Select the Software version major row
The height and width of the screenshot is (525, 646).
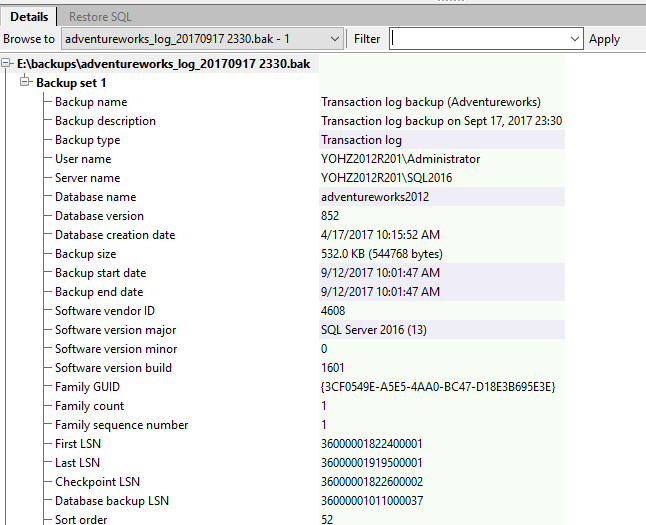[x=116, y=330]
